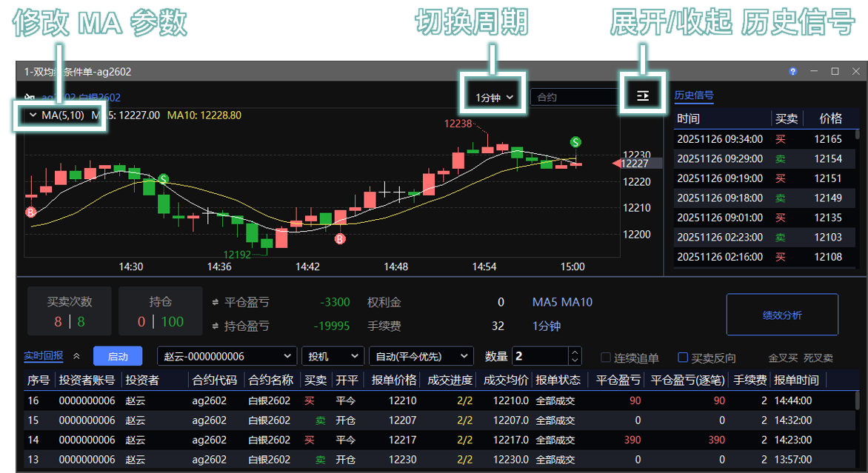Click the swap icon beside 持仓盈亏
The image size is (868, 473).
[x=216, y=326]
